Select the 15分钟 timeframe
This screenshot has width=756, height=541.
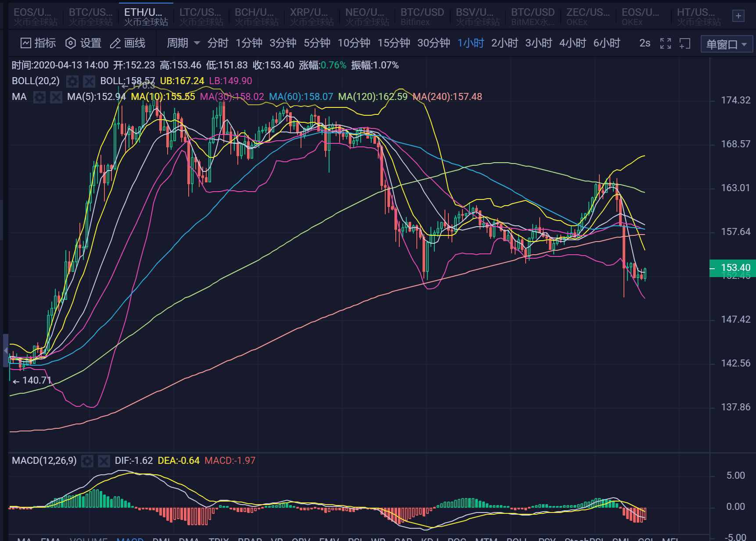point(394,43)
